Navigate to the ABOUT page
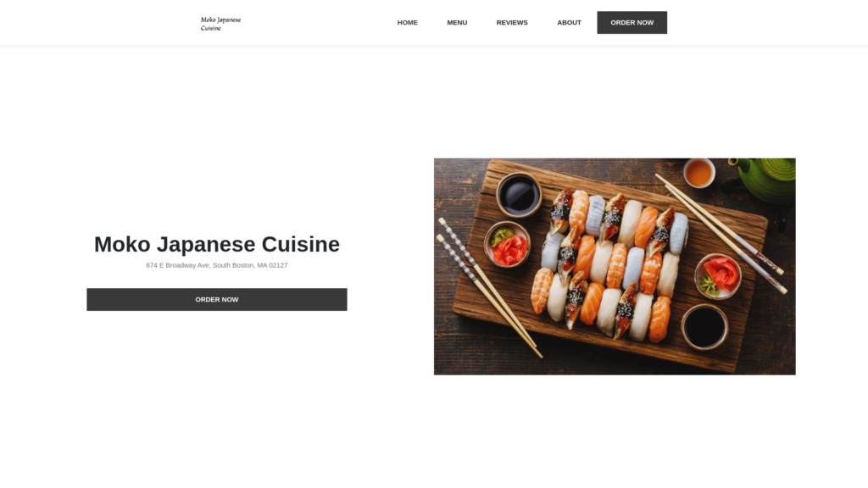The image size is (868, 488). 569,23
